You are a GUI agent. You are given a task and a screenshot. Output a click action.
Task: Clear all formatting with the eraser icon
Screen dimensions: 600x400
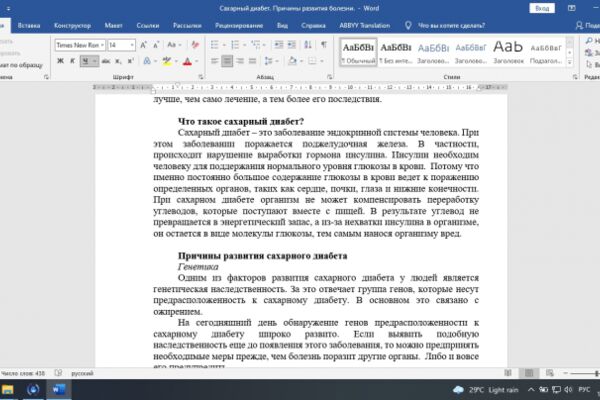click(x=195, y=45)
